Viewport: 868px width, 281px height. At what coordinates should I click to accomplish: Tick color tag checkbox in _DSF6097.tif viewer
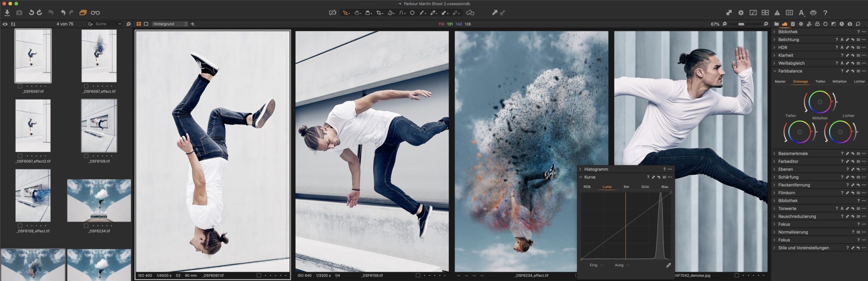pyautogui.click(x=259, y=275)
